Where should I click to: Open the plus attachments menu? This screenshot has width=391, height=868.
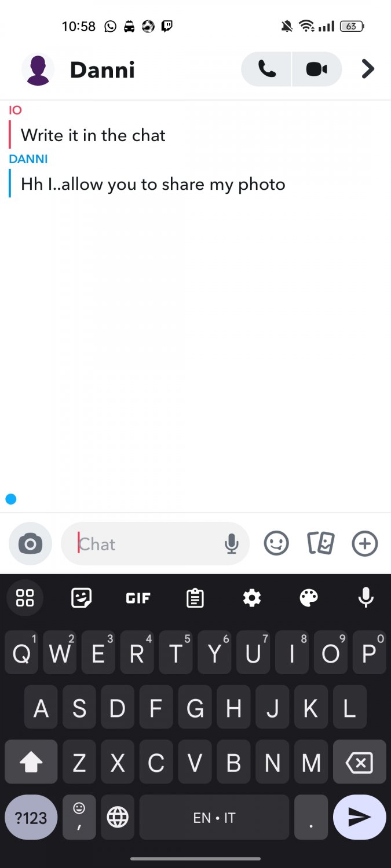pos(365,544)
